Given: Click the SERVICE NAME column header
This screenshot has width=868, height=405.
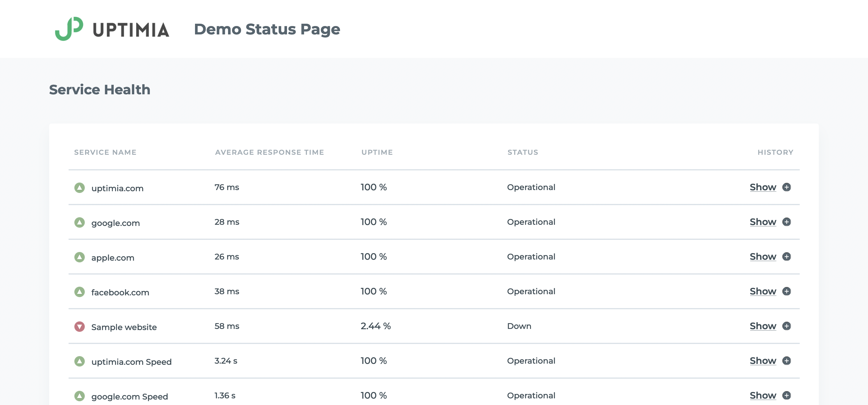Looking at the screenshot, I should pos(105,152).
